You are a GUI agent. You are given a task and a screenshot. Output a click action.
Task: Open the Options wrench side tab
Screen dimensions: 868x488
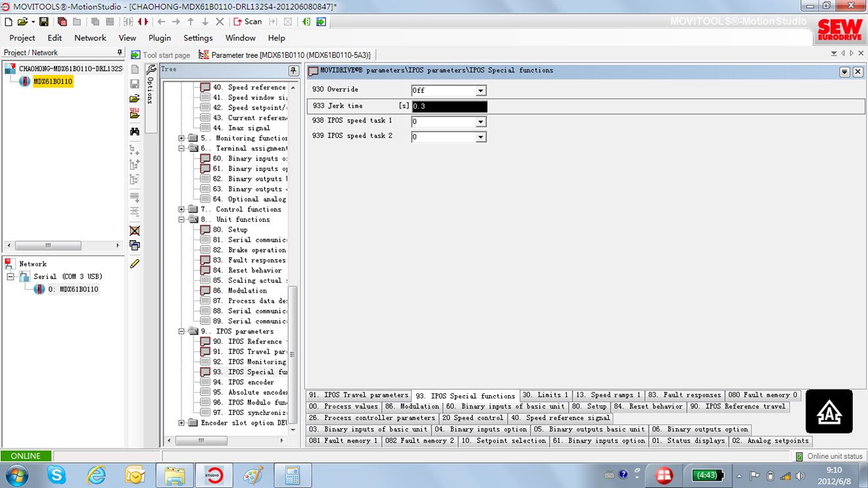pos(151,85)
